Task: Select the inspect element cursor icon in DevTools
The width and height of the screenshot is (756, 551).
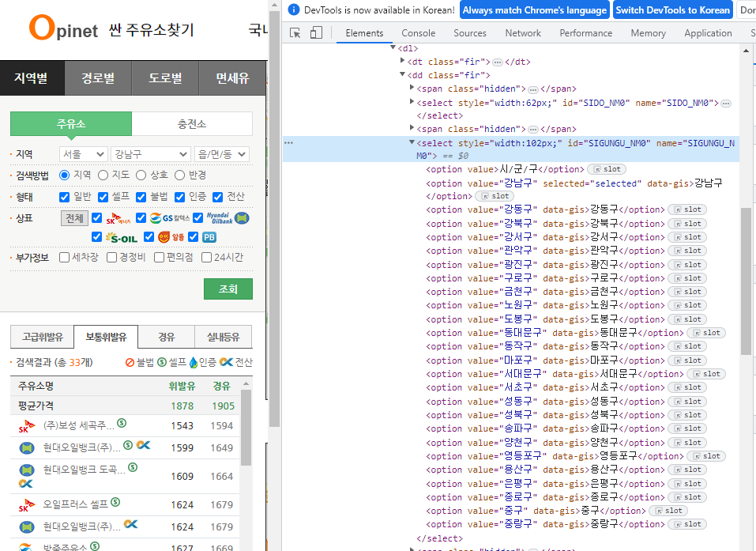Action: [x=297, y=33]
